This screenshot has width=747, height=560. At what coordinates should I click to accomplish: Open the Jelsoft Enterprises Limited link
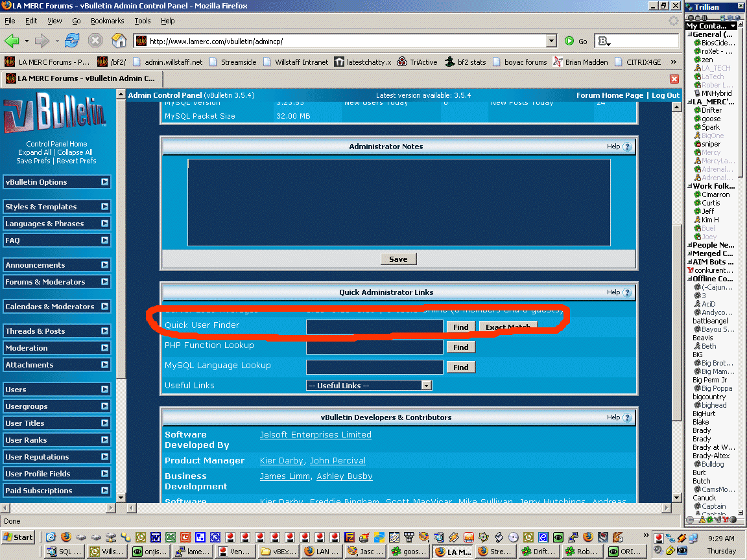[x=315, y=435]
